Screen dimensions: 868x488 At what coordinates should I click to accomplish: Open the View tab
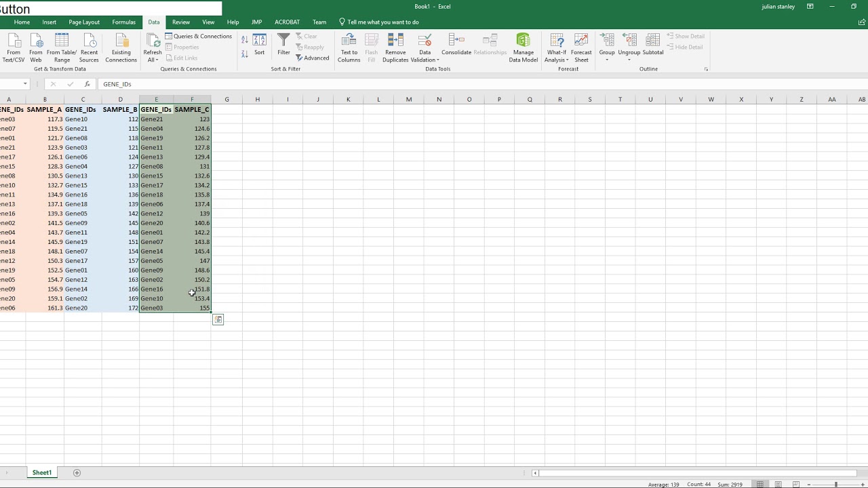click(208, 22)
